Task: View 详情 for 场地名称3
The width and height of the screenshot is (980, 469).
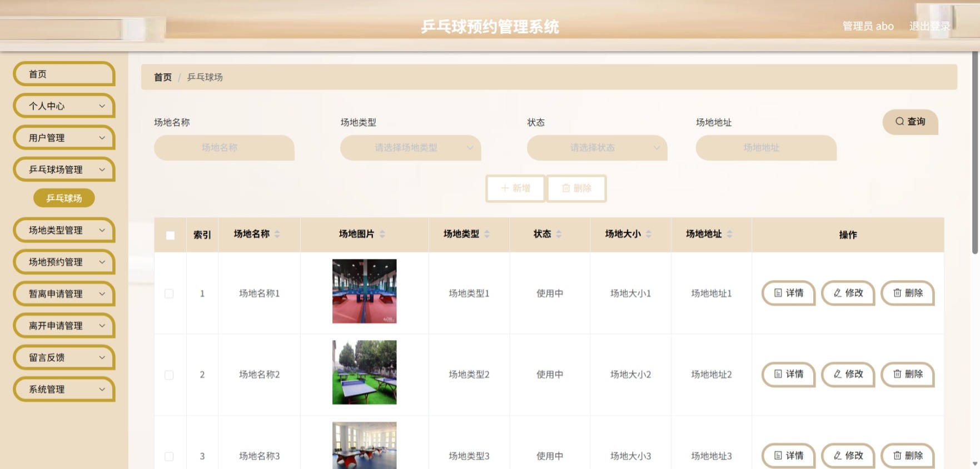Action: pyautogui.click(x=788, y=456)
